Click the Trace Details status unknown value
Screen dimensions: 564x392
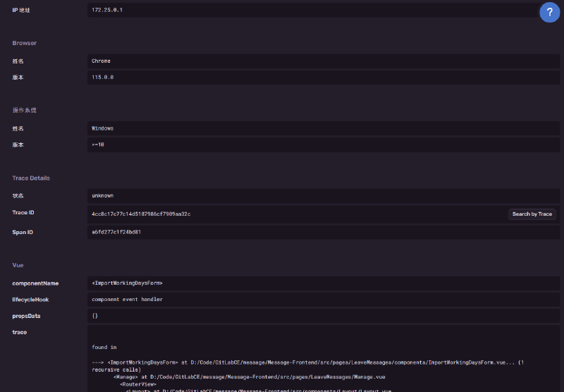(102, 195)
